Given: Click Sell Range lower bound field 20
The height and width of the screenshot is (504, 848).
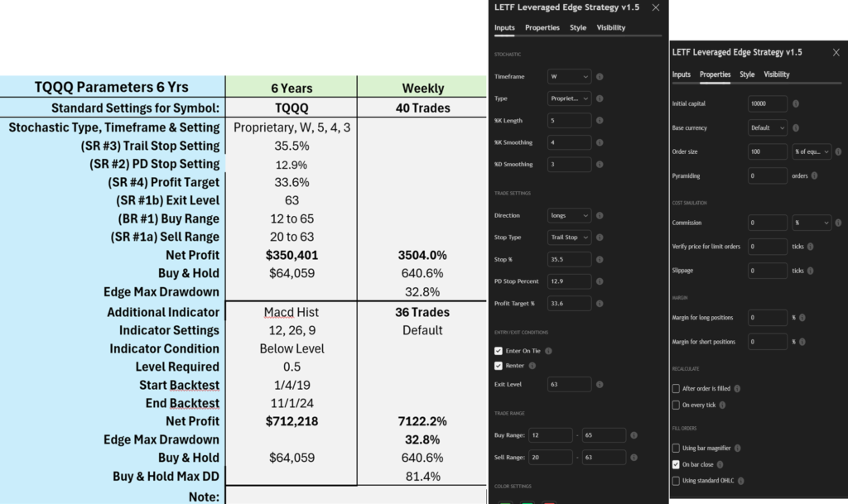Looking at the screenshot, I should (x=550, y=458).
